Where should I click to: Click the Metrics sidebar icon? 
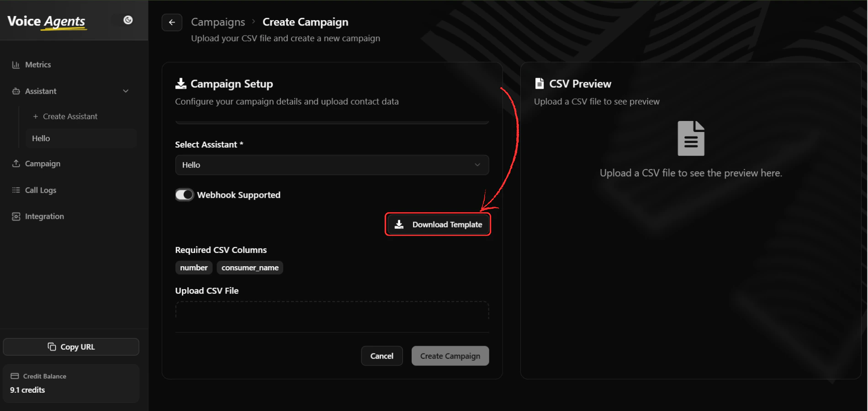click(15, 64)
